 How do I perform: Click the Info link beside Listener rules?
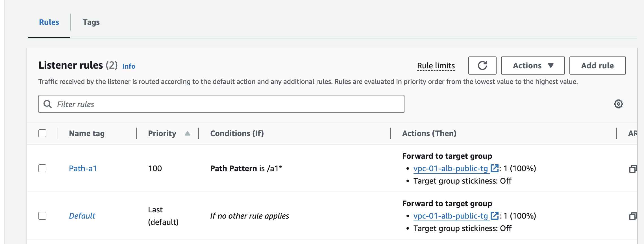[129, 66]
